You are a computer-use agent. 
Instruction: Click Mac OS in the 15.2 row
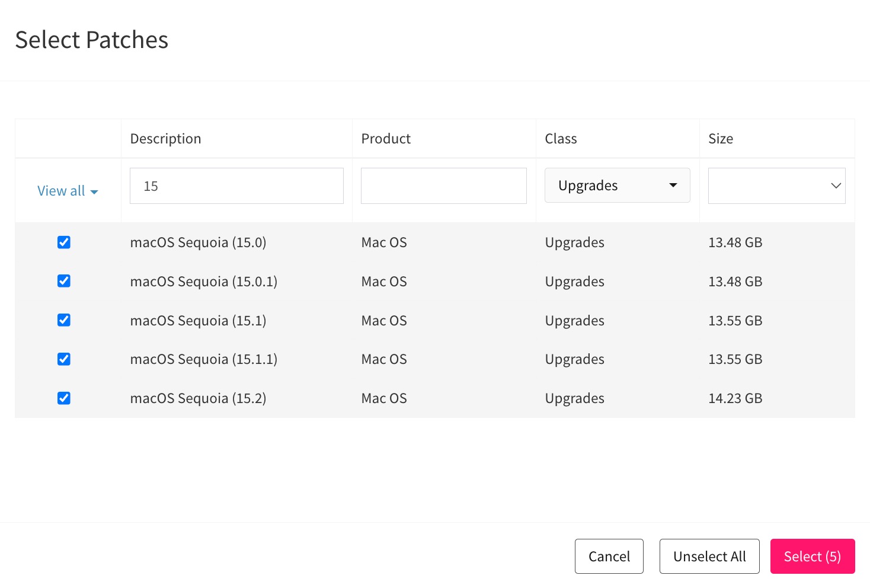point(384,398)
